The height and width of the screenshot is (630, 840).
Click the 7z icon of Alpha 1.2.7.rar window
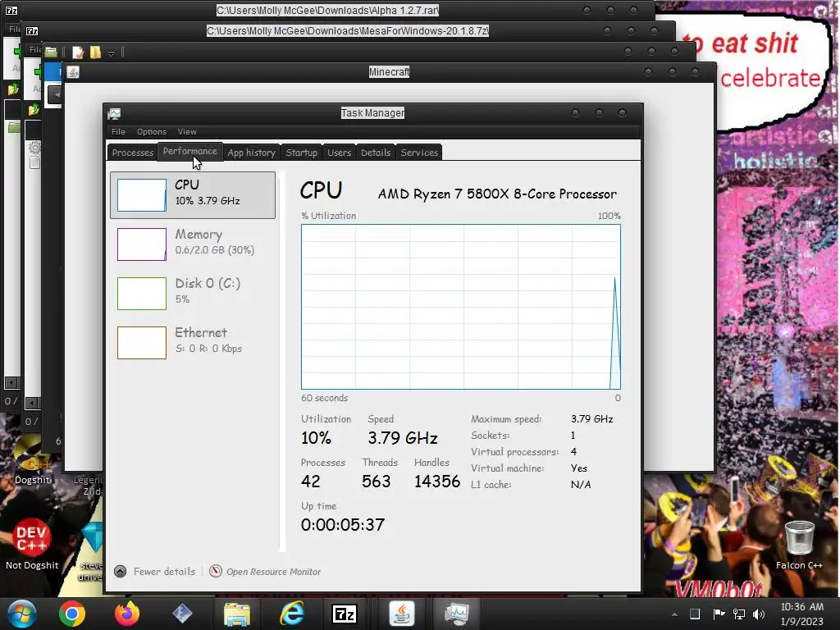point(11,10)
